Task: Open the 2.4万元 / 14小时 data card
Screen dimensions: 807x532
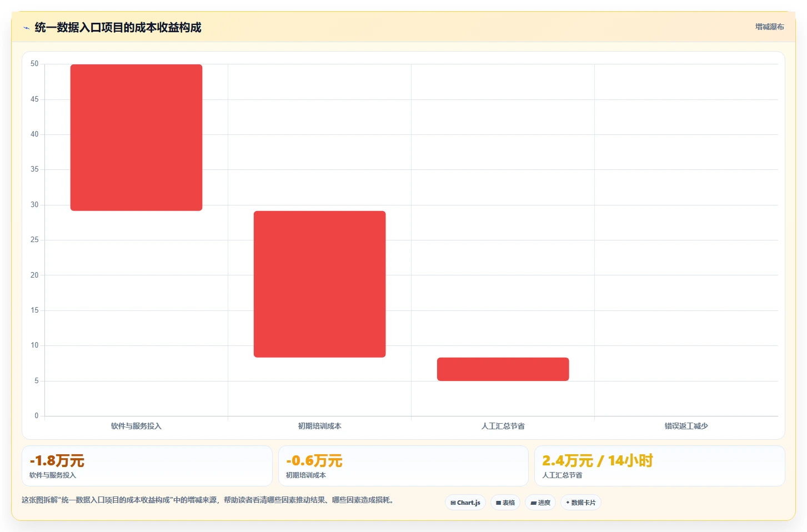Action: coord(660,466)
